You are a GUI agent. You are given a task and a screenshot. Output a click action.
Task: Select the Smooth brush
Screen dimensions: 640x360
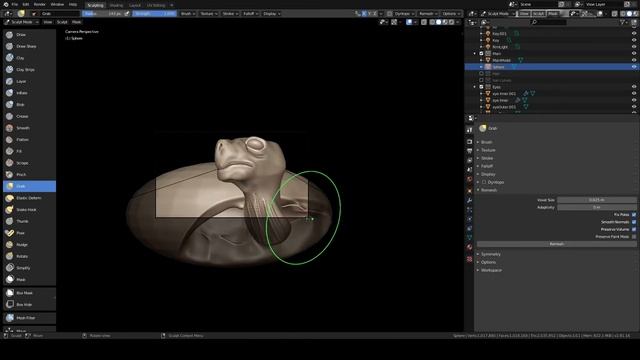29,128
